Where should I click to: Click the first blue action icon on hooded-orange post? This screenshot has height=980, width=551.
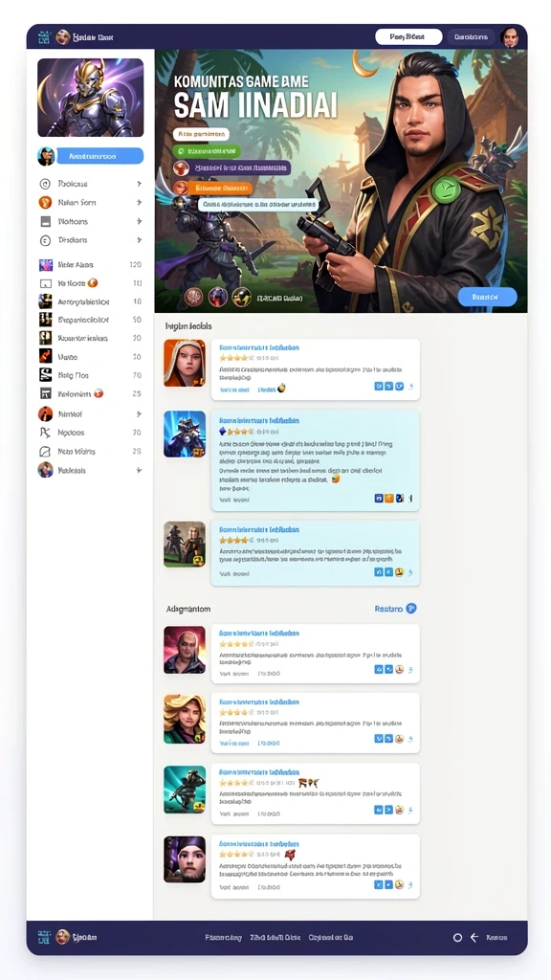pyautogui.click(x=378, y=387)
